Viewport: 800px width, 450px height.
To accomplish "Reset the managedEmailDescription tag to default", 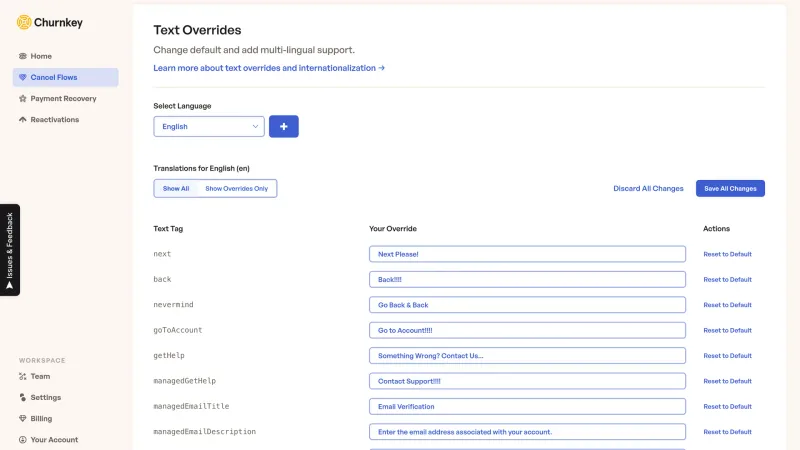I will (x=727, y=432).
